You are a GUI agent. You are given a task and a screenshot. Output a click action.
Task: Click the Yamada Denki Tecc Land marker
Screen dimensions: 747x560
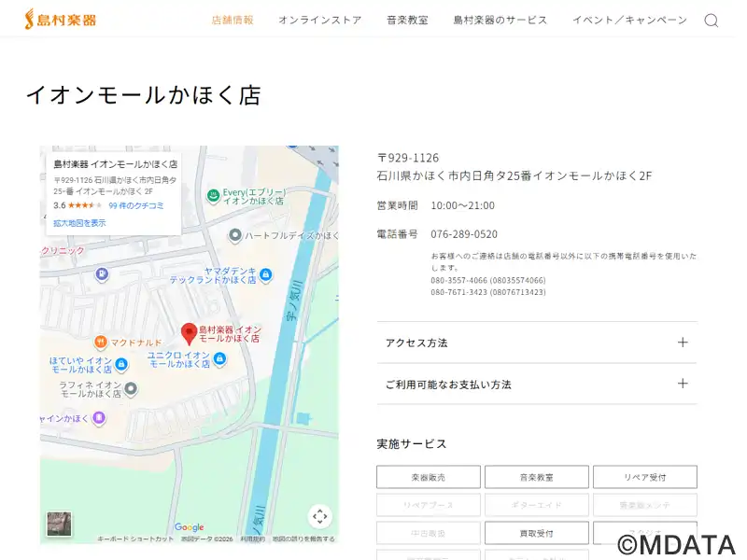(266, 274)
